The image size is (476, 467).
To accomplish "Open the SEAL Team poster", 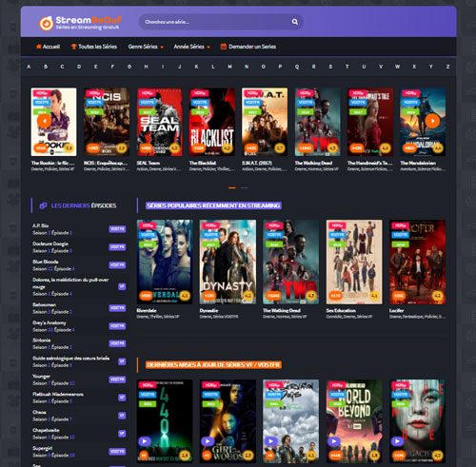I will 159,122.
